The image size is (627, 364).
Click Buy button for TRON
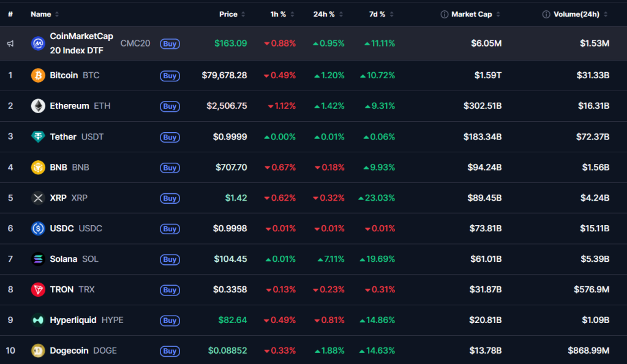click(170, 290)
